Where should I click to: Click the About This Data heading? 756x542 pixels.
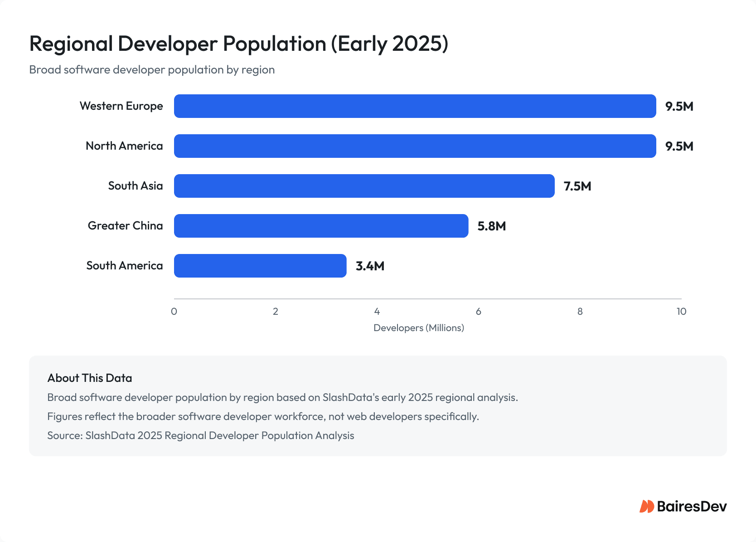coord(90,378)
